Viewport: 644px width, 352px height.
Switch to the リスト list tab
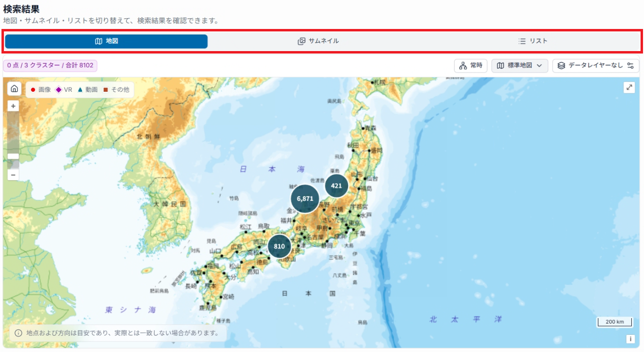[x=533, y=41]
